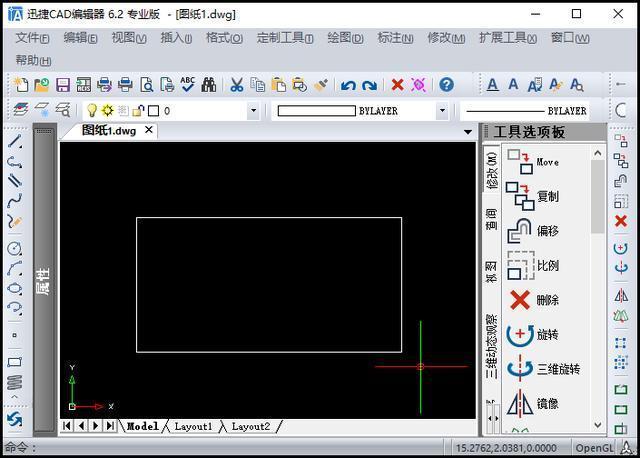Screen dimensions: 640x458
Task: Click the red X delete icon in right toolbar
Action: pos(621,221)
